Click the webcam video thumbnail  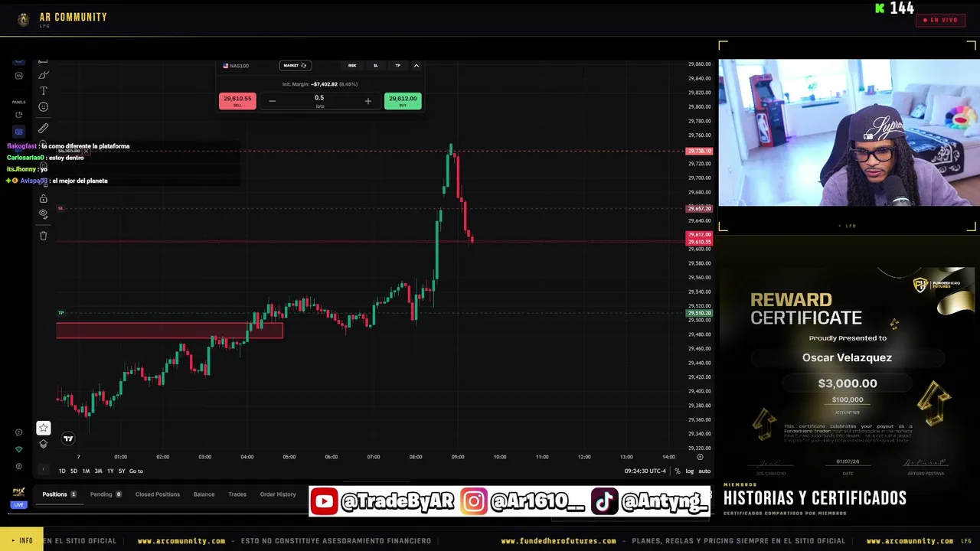(848, 132)
